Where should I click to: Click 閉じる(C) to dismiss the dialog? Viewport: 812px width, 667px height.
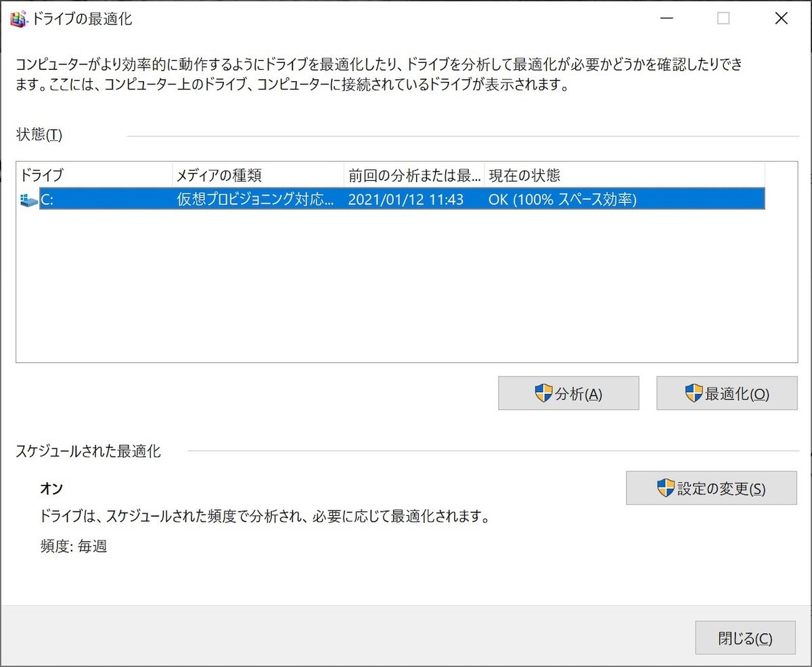point(745,637)
